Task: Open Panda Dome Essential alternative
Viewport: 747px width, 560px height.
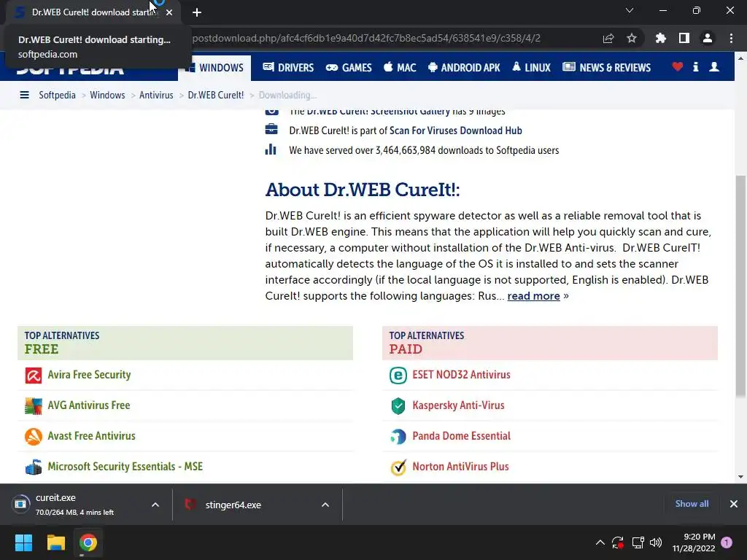Action: click(461, 436)
